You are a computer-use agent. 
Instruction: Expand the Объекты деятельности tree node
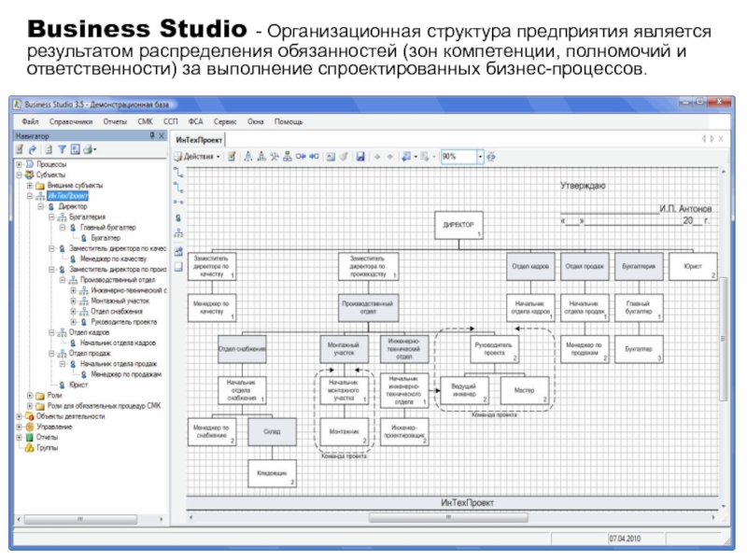[x=19, y=416]
